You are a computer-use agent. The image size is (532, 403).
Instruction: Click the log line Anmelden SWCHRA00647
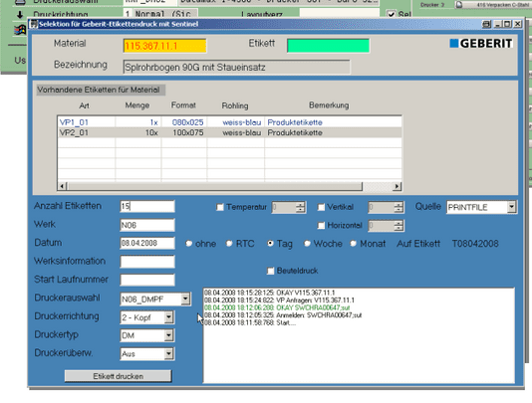283,315
